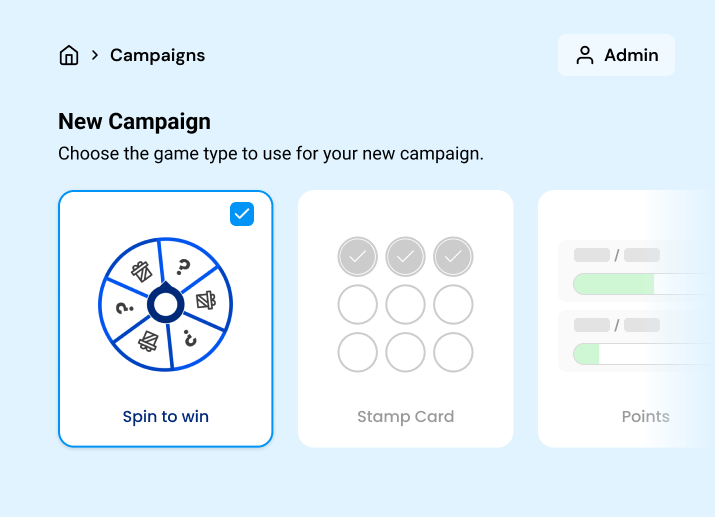Screen dimensions: 715x517
Task: Select the Stamp Card game type label
Action: 405,416
